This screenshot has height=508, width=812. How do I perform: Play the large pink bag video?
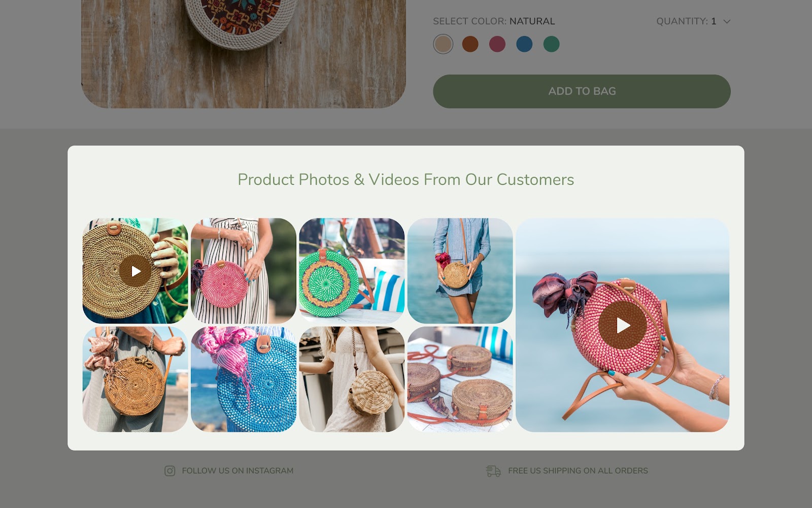(623, 325)
